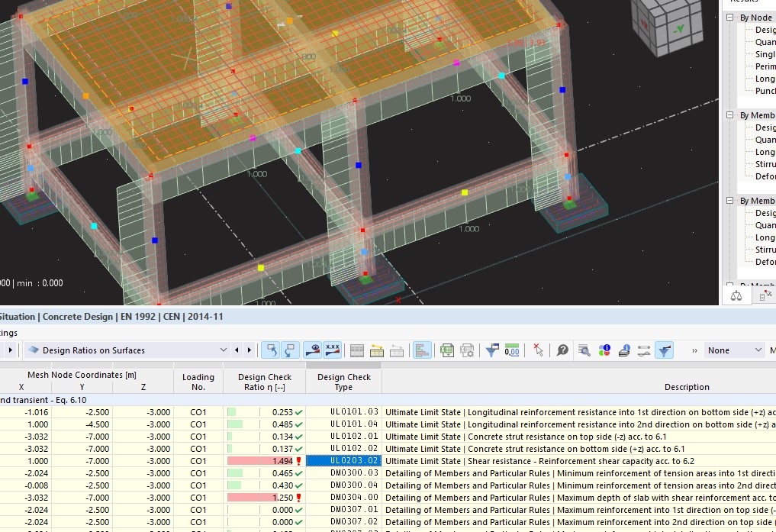Select Punch item under By Node tree
Image resolution: width=776 pixels, height=532 pixels.
point(765,91)
